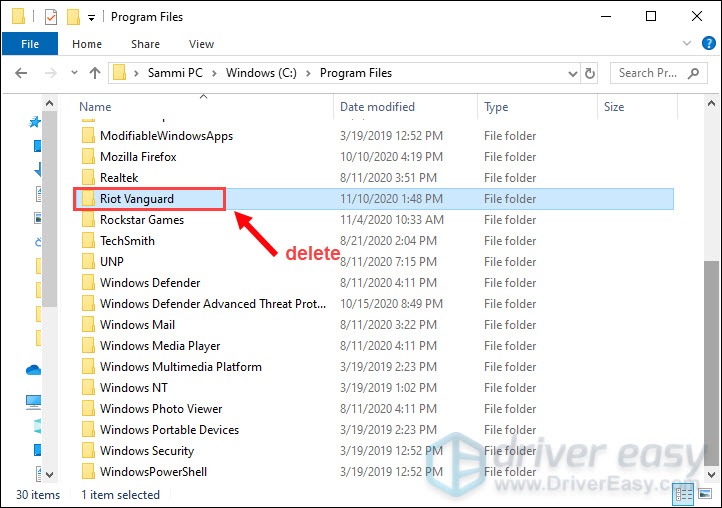722x508 pixels.
Task: Click Windows (C:) in the address bar
Action: (261, 73)
